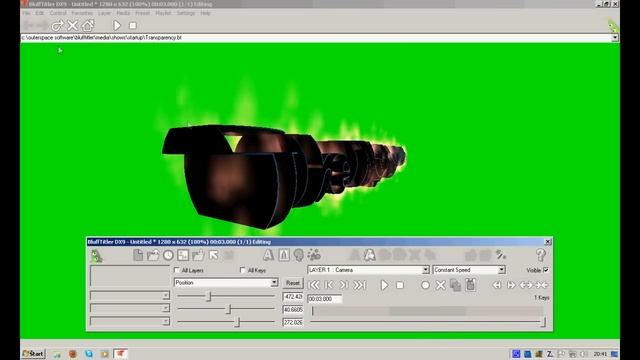
Task: Click the question mark help icon
Action: click(x=541, y=255)
